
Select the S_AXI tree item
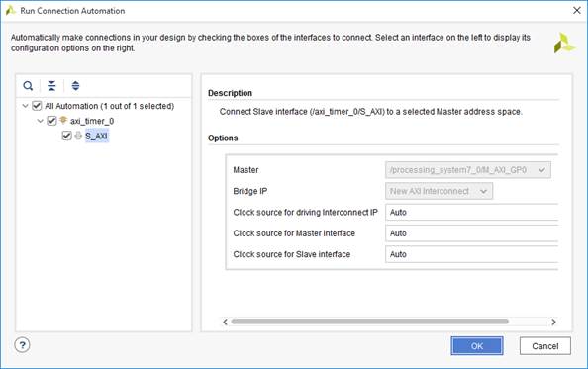pos(96,136)
